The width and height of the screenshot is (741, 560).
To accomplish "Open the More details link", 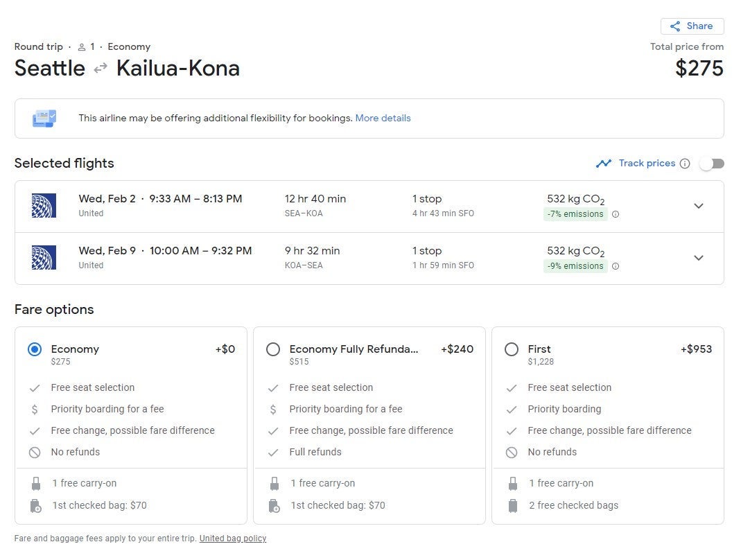I will (383, 119).
